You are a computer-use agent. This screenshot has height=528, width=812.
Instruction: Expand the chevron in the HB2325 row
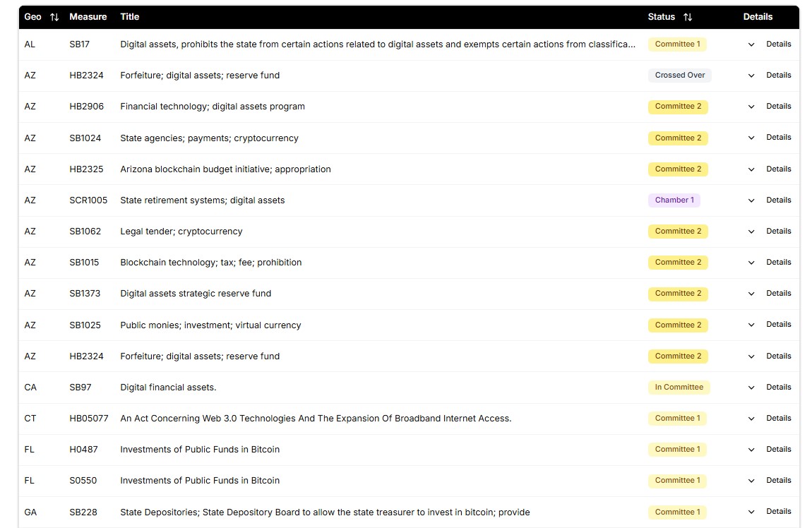[751, 169]
